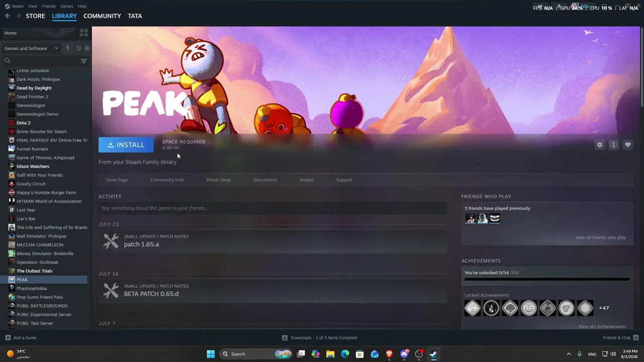Viewport: 644px width, 362px height.
Task: View all friends who play
Action: [601, 238]
